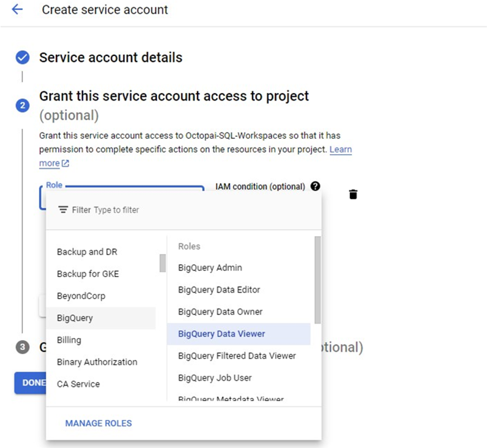Click the back arrow icon
The image size is (488, 448).
tap(17, 9)
